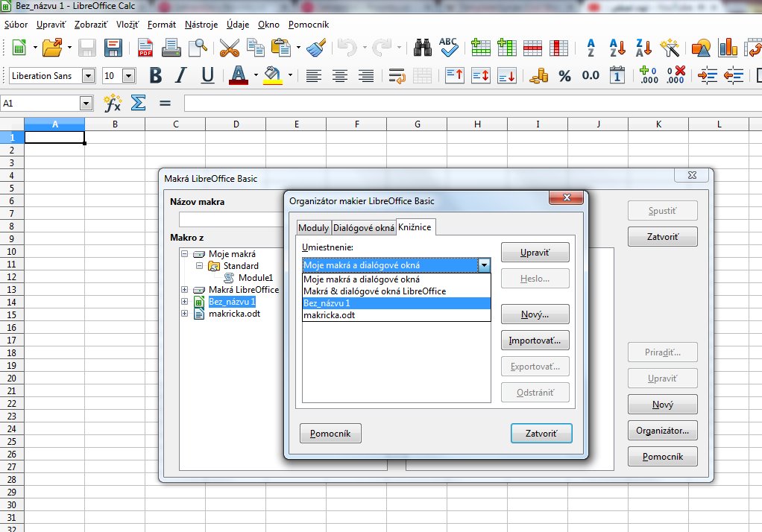Screen dimensions: 762x532
Task: Open the Údaje menu
Action: pyautogui.click(x=238, y=25)
